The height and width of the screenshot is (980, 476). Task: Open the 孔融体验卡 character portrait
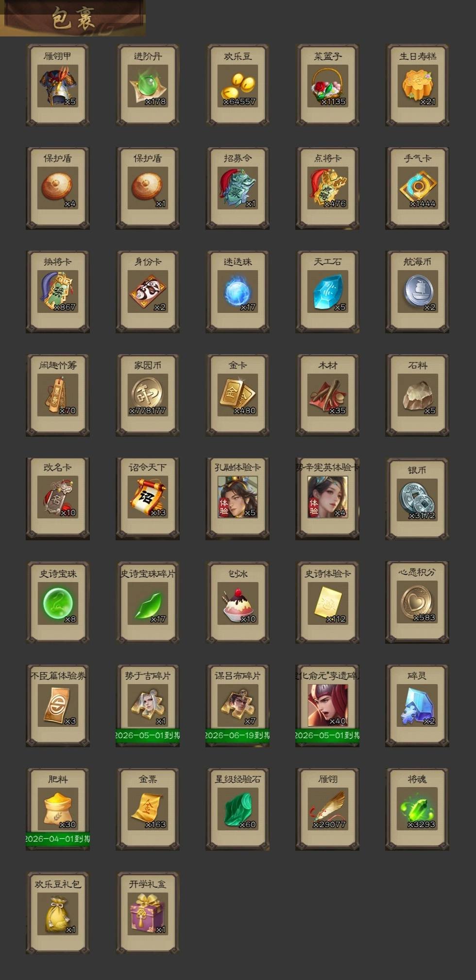[x=238, y=499]
